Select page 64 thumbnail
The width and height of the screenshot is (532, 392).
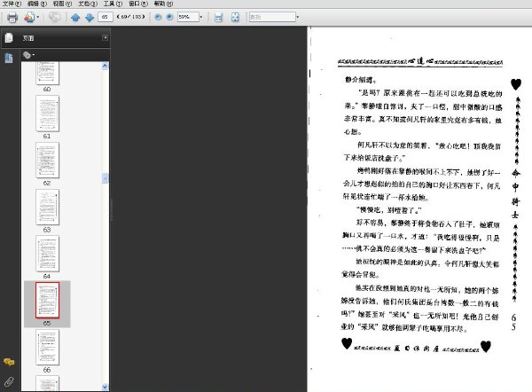[47, 254]
